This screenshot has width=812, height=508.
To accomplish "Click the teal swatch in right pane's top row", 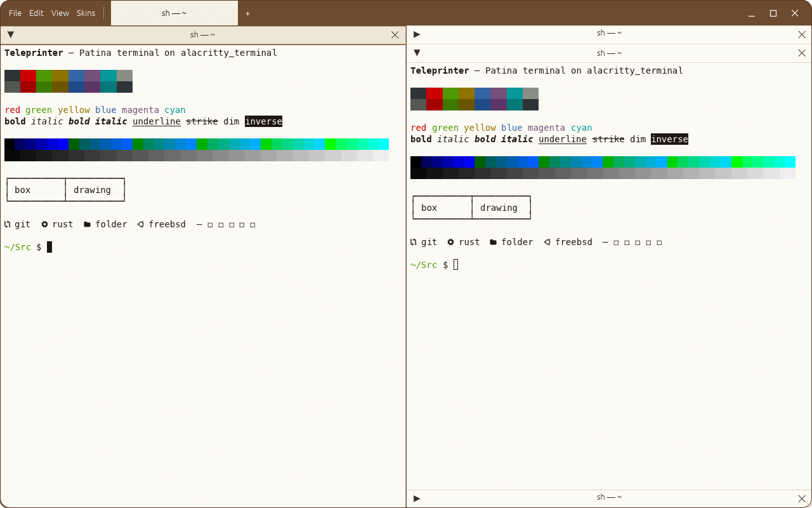I will point(514,93).
